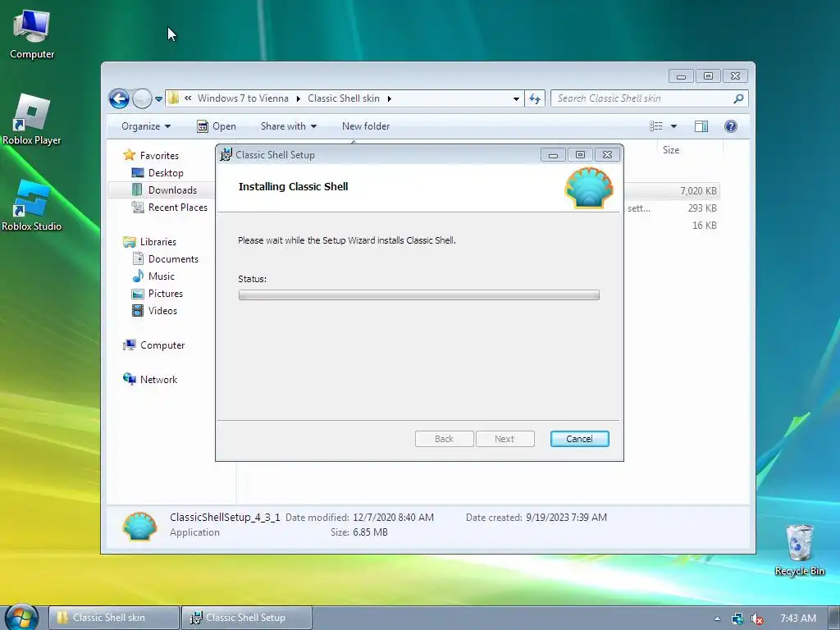Click the Date modified value 12/7/2020 8:40 AM

[x=393, y=517]
